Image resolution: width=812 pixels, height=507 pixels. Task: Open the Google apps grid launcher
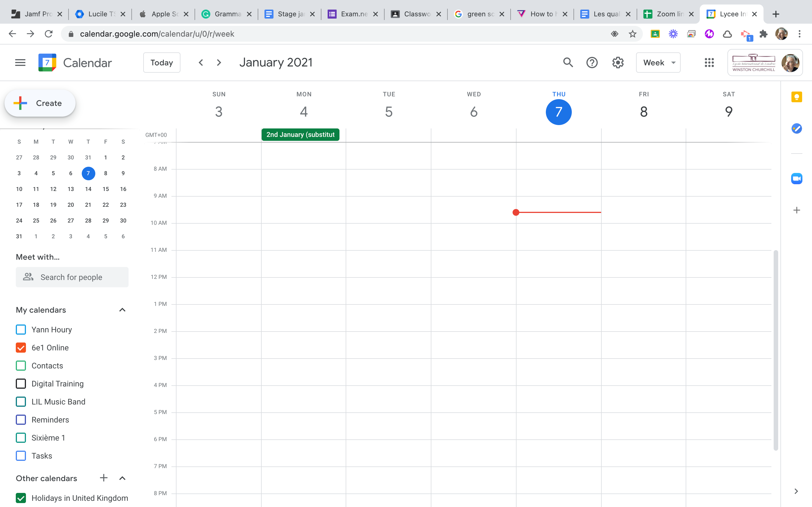click(x=709, y=63)
